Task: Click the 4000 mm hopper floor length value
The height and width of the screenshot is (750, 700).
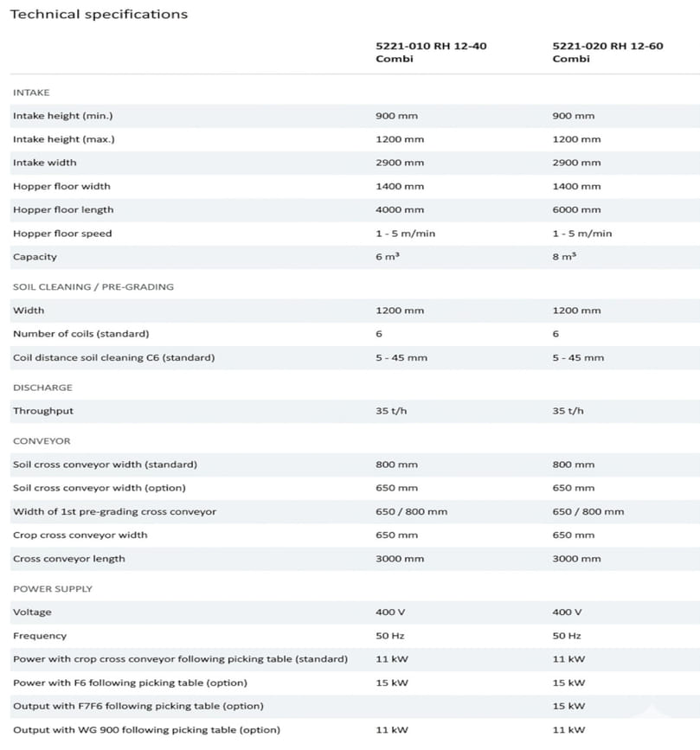Action: (x=400, y=209)
